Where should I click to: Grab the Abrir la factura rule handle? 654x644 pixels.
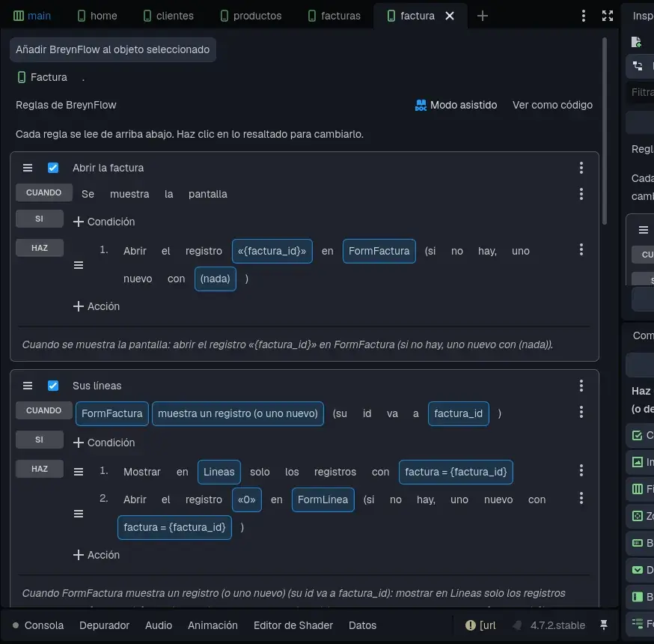coord(28,168)
